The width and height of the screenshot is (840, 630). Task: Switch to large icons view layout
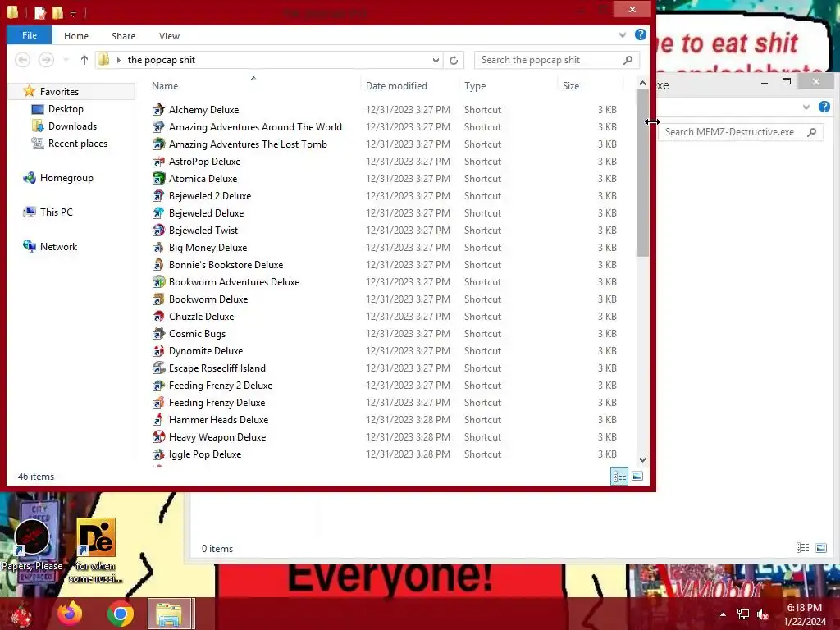[637, 476]
